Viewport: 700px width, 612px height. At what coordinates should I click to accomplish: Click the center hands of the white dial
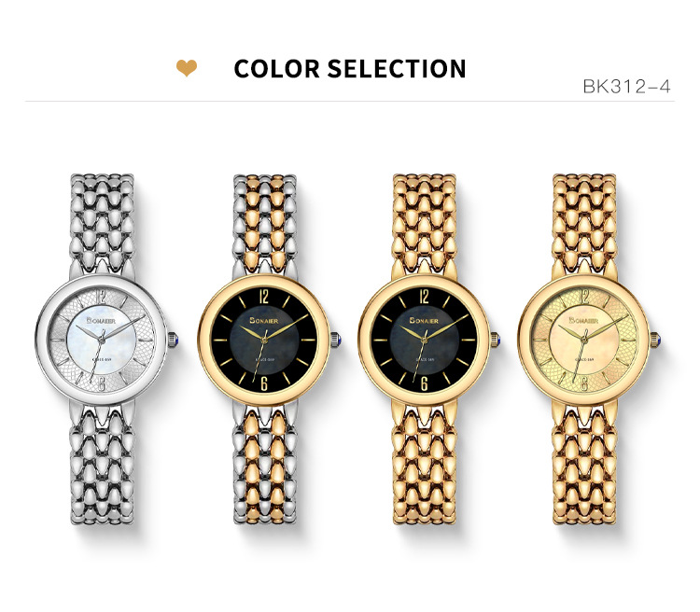point(103,340)
